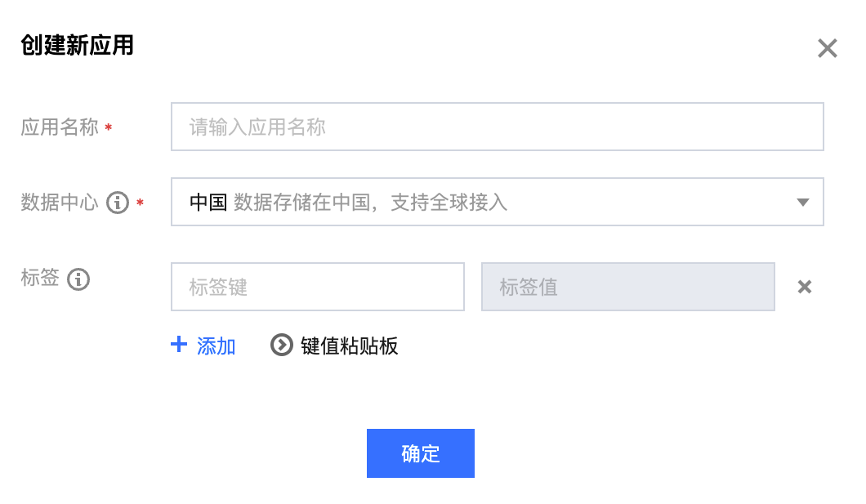This screenshot has height=504, width=866.
Task: Click the info icon beside 数据中心
Action: point(118,202)
